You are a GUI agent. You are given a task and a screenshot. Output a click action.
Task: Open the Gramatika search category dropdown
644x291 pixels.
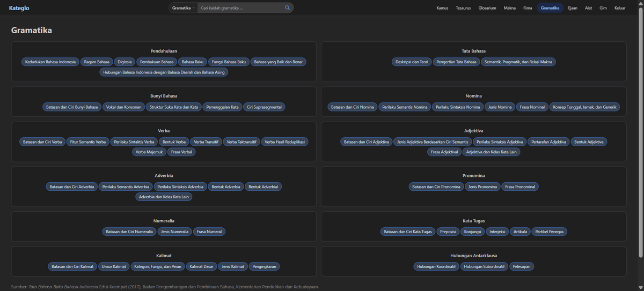(184, 8)
